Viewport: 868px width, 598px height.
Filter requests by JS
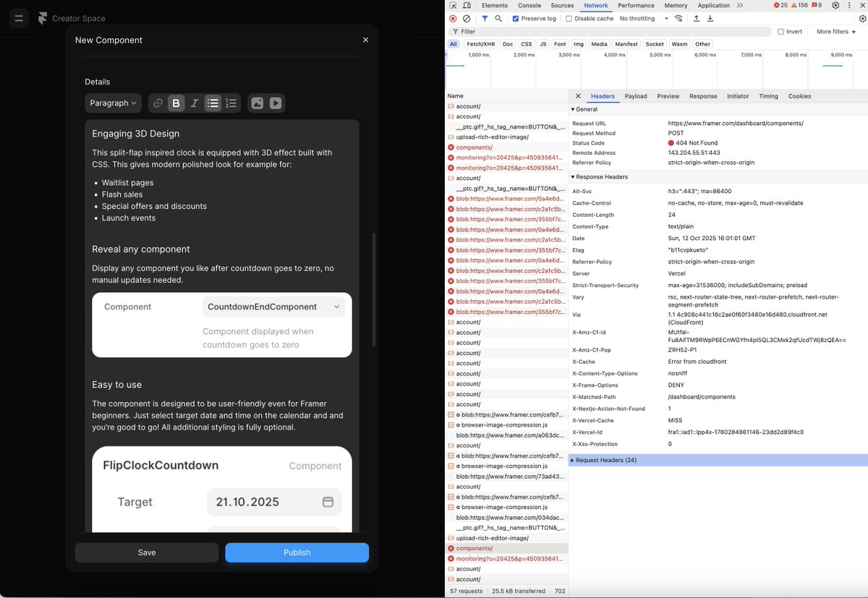(x=543, y=44)
